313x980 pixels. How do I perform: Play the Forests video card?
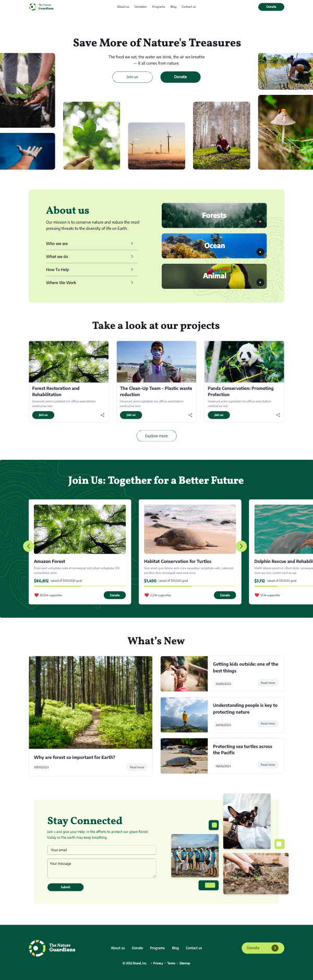260,222
